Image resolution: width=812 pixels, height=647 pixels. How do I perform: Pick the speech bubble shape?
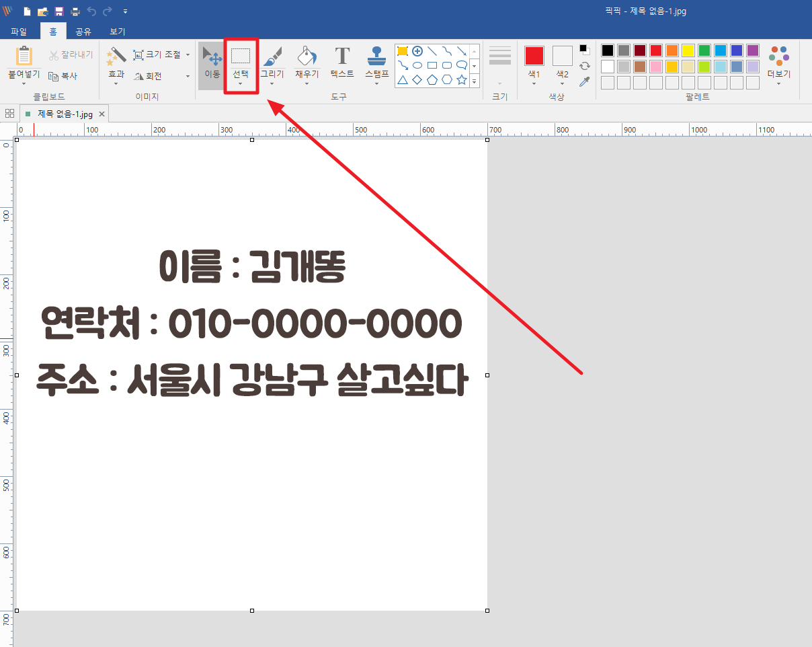[462, 65]
